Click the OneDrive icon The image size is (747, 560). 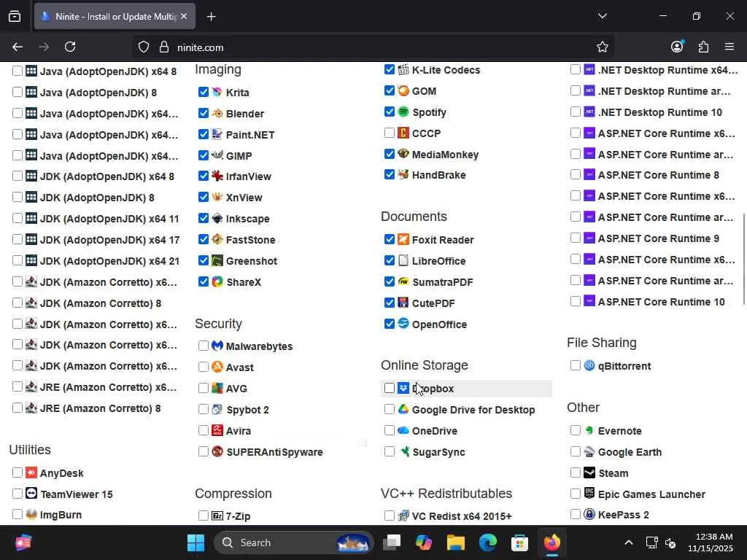pyautogui.click(x=403, y=430)
